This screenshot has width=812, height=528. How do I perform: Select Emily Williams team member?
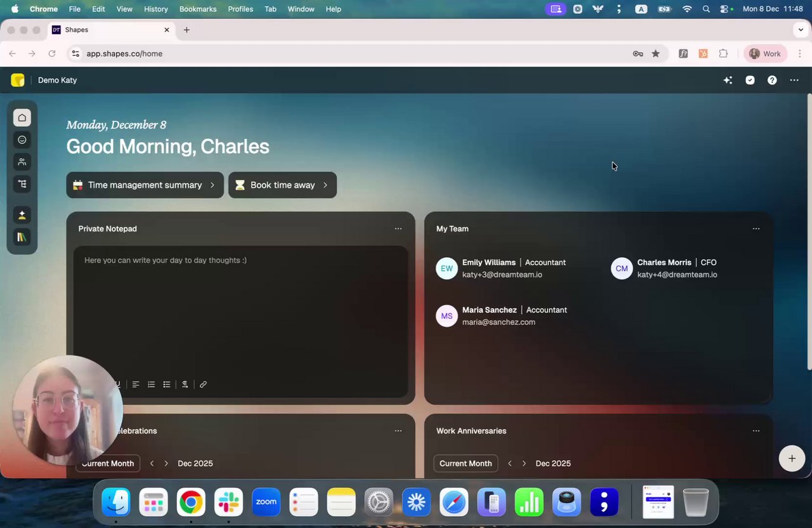(x=501, y=268)
